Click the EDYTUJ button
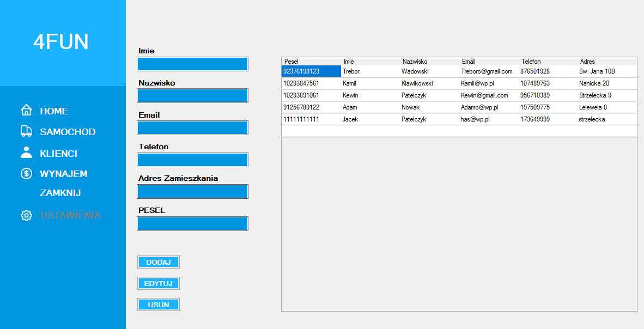This screenshot has height=329, width=644. (x=159, y=283)
